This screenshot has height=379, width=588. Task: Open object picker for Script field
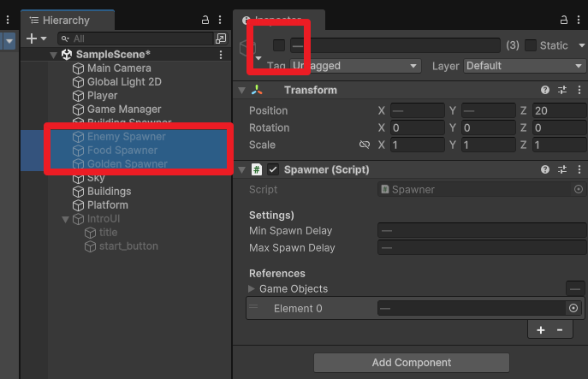point(579,189)
